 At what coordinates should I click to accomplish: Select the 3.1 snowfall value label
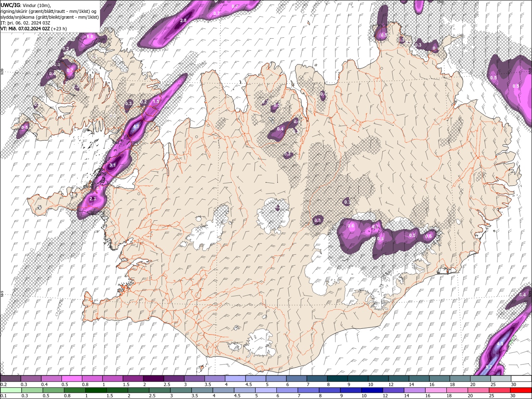click(x=112, y=165)
